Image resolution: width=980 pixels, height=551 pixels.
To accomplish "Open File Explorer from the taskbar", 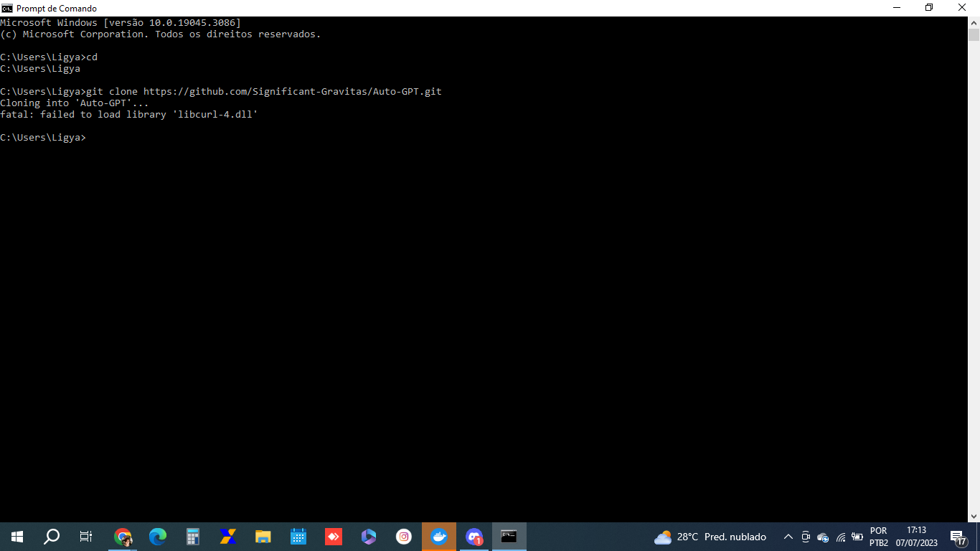I will click(263, 537).
